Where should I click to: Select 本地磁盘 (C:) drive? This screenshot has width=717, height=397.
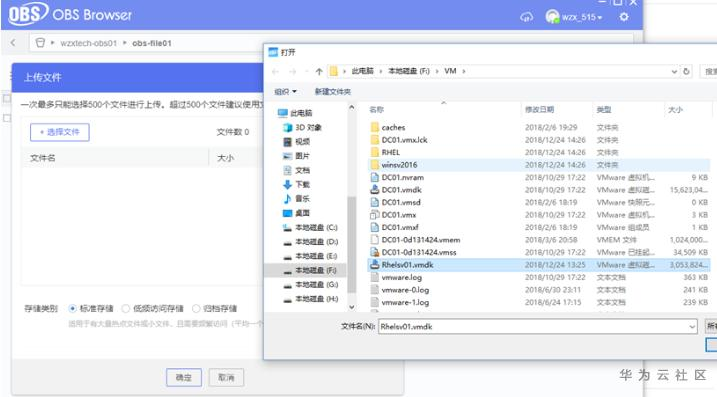(310, 227)
